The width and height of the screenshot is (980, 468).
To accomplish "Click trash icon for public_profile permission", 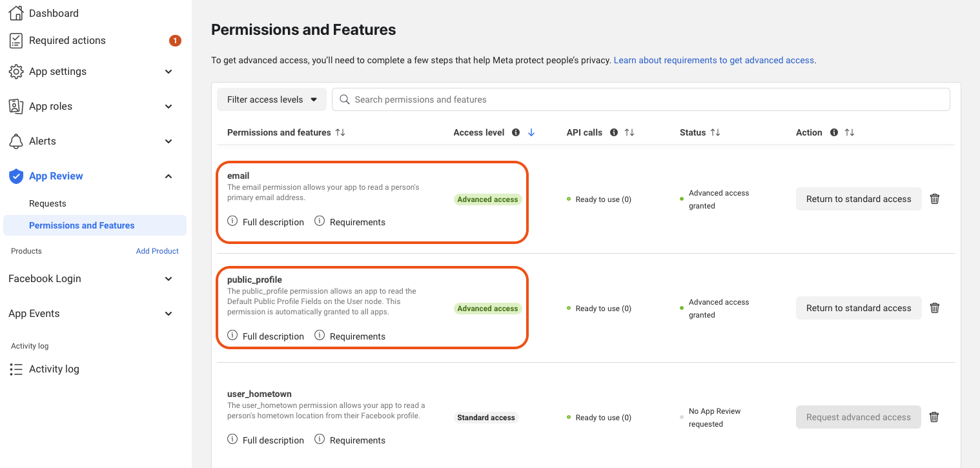I will [x=934, y=308].
